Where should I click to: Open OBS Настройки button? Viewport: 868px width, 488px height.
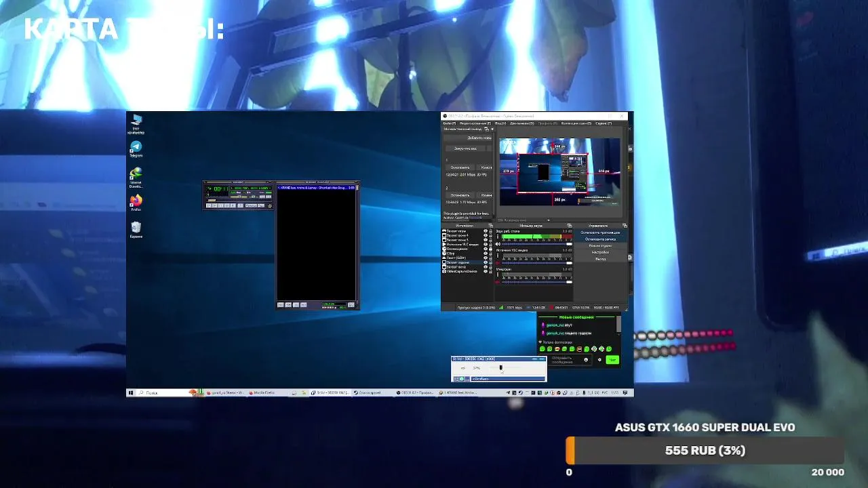coord(601,252)
